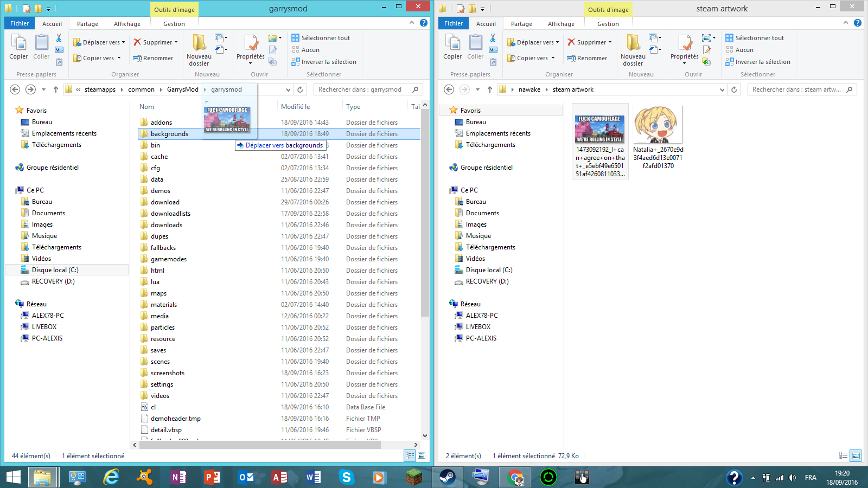Viewport: 868px width, 488px height.
Task: Open Steam from the taskbar
Action: pos(447,477)
